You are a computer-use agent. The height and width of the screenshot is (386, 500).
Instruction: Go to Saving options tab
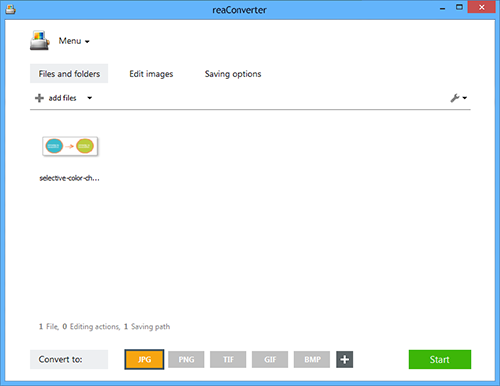(x=233, y=74)
